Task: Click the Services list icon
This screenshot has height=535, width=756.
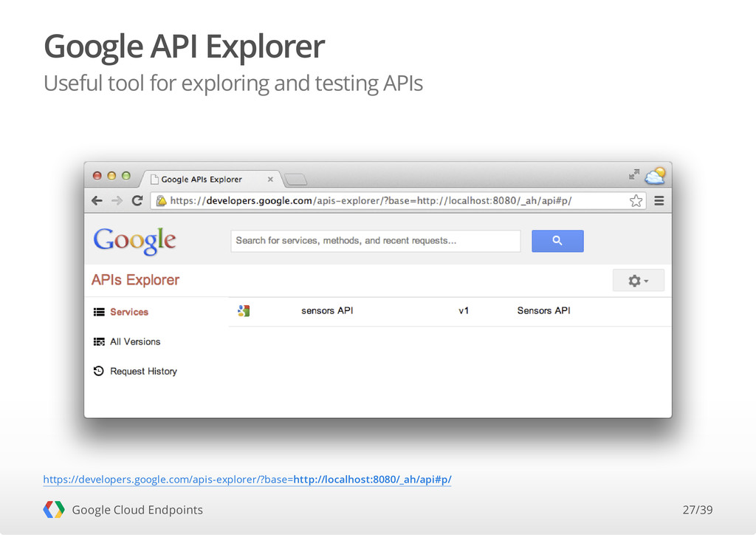Action: (99, 312)
